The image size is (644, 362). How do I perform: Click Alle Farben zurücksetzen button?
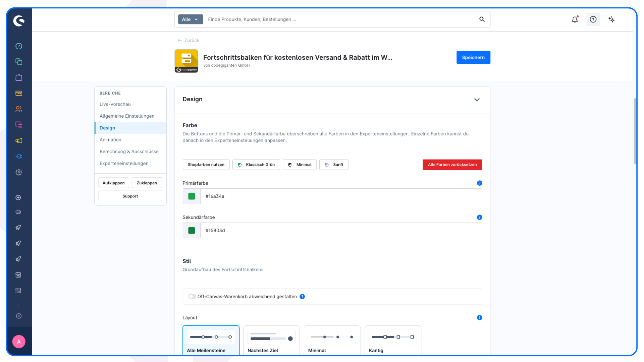452,165
